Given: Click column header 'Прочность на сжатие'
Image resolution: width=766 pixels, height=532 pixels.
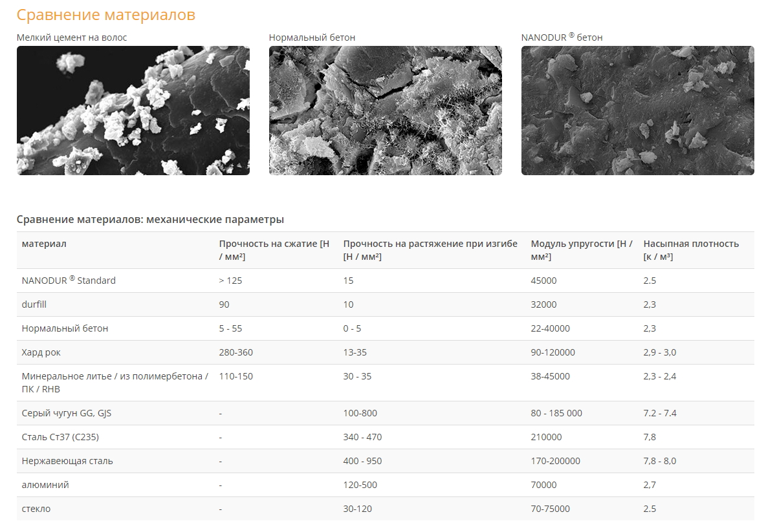Looking at the screenshot, I should (x=274, y=250).
